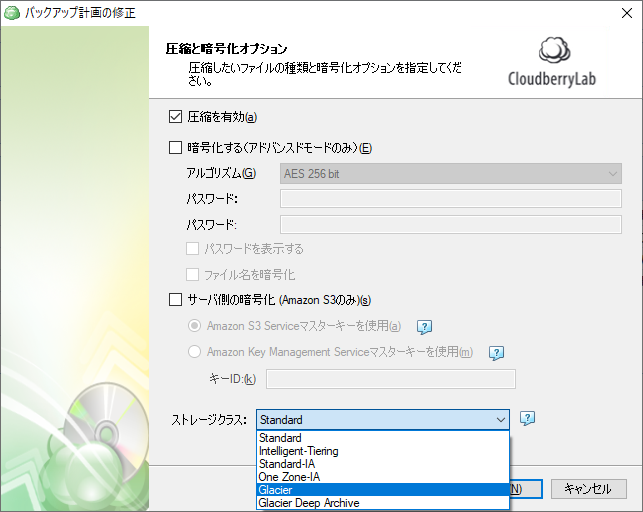The width and height of the screenshot is (643, 512).
Task: Toggle the ファイル名を暗号化 checkbox
Action: 192,274
